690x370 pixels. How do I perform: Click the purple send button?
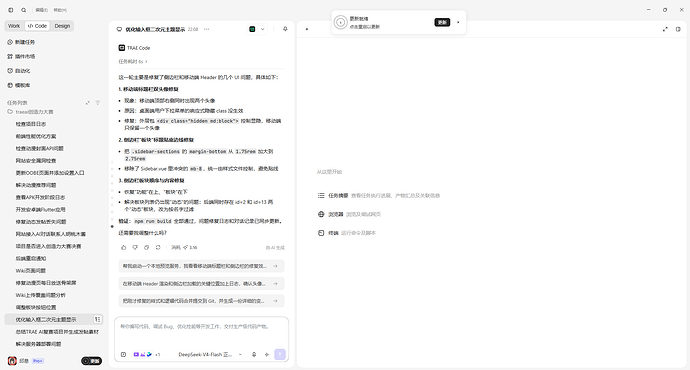(x=280, y=355)
